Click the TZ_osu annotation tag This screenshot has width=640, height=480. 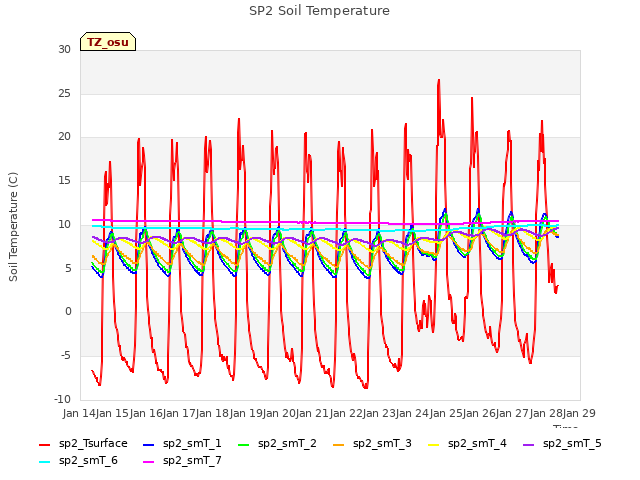(x=108, y=42)
